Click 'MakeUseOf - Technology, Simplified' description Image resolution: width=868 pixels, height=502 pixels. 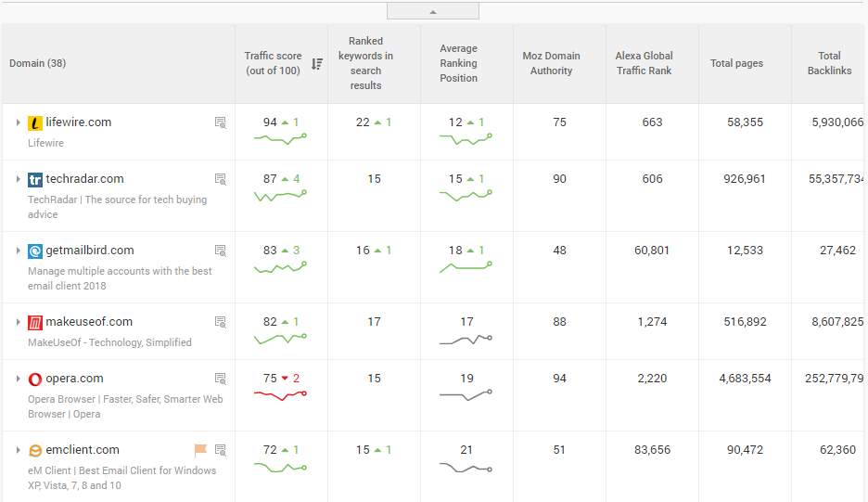pos(109,342)
